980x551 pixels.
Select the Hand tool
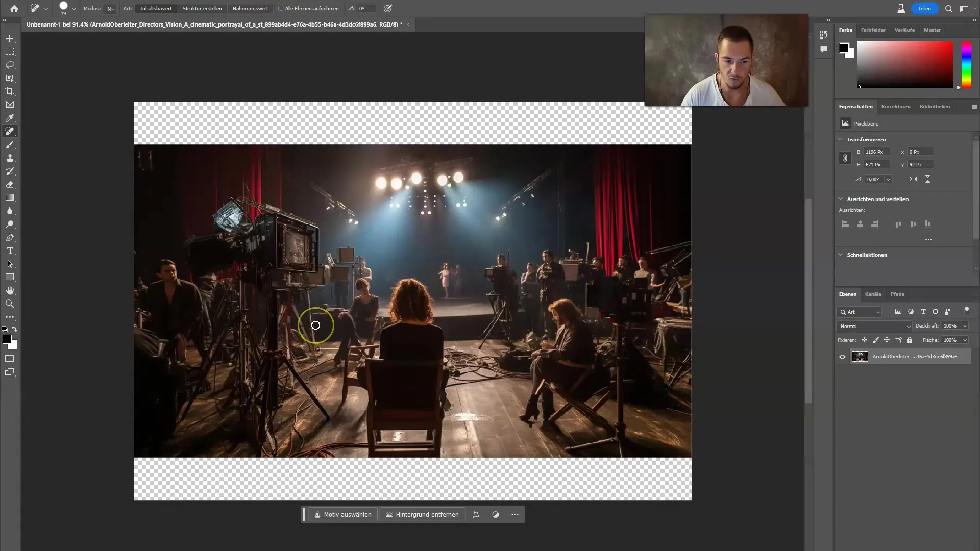(9, 291)
